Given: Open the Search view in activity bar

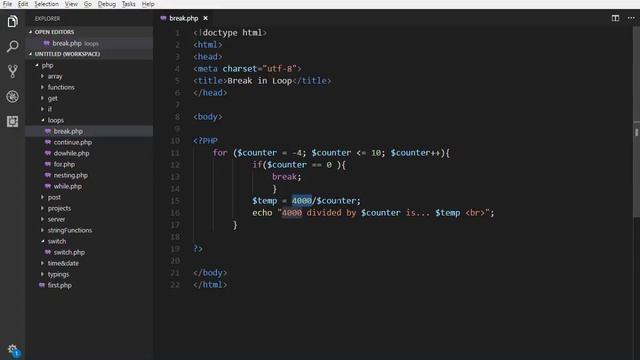Looking at the screenshot, I should click(13, 47).
